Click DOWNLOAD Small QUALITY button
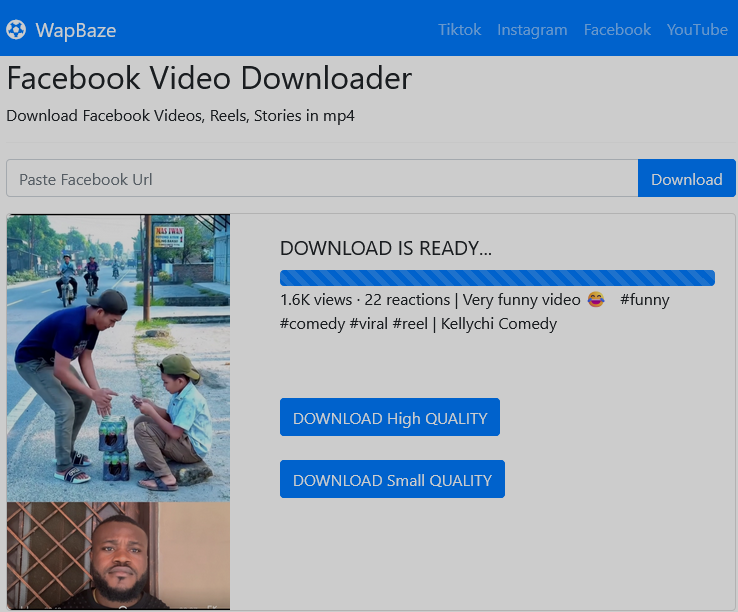 (x=392, y=479)
